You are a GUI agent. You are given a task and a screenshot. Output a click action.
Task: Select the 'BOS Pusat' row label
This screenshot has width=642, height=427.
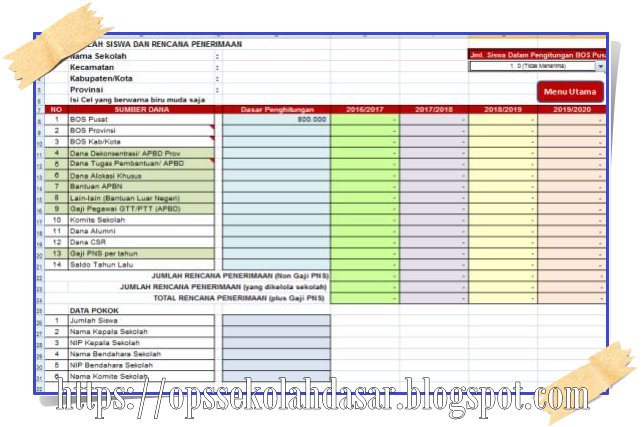coord(142,120)
